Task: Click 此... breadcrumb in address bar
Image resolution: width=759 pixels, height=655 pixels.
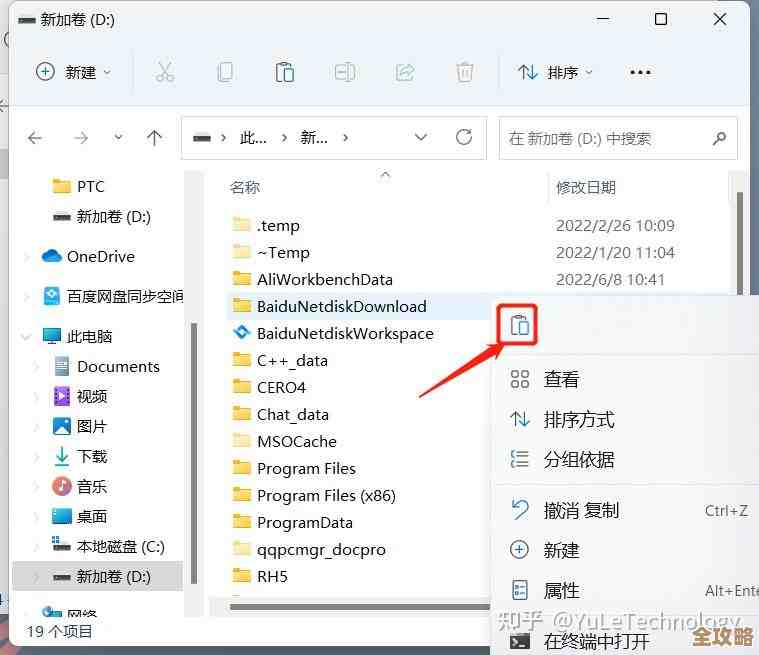Action: [x=253, y=138]
